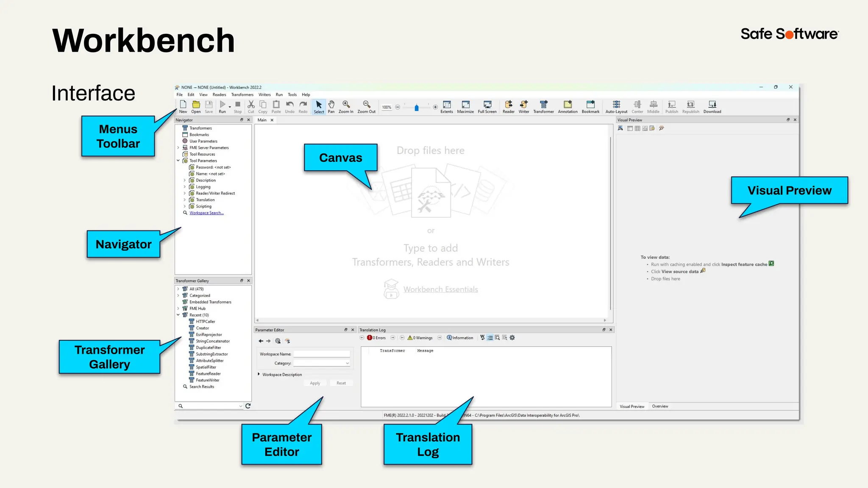Collapse the Recent (10) gallery folder
The image size is (868, 488).
coord(178,315)
